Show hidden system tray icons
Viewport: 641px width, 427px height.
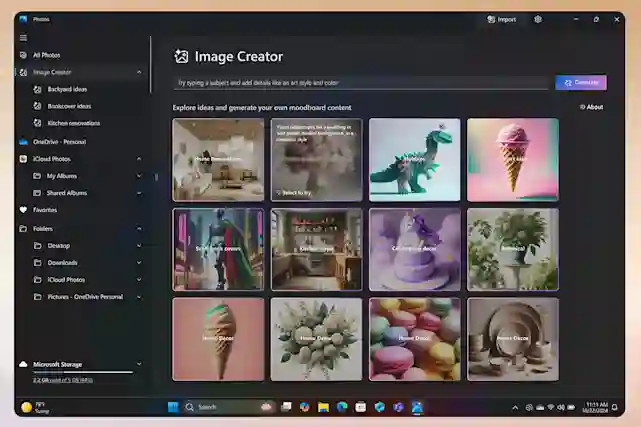click(515, 407)
